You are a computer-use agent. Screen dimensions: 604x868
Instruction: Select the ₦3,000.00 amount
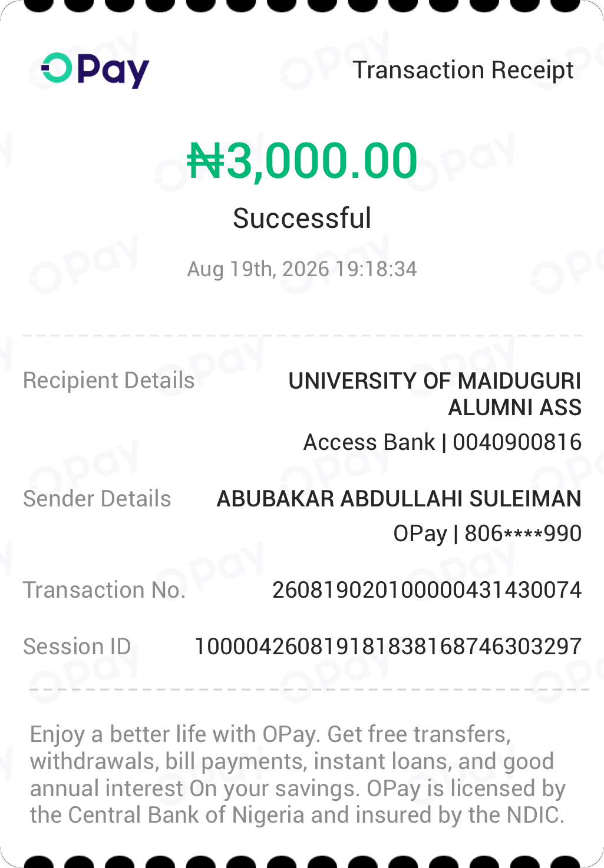coord(302,161)
